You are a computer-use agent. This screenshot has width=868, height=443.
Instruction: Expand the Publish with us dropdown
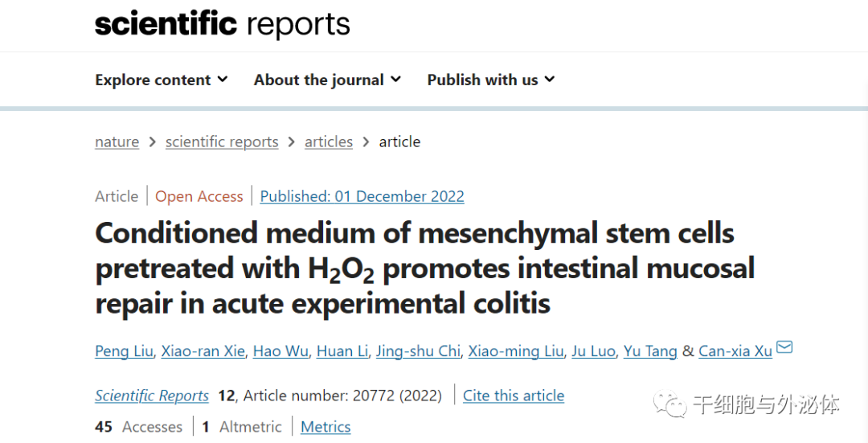pyautogui.click(x=490, y=80)
